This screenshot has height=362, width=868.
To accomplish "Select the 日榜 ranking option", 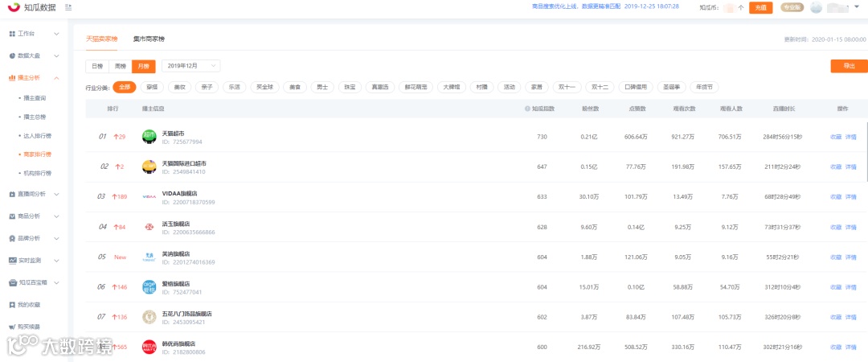I will tap(97, 66).
